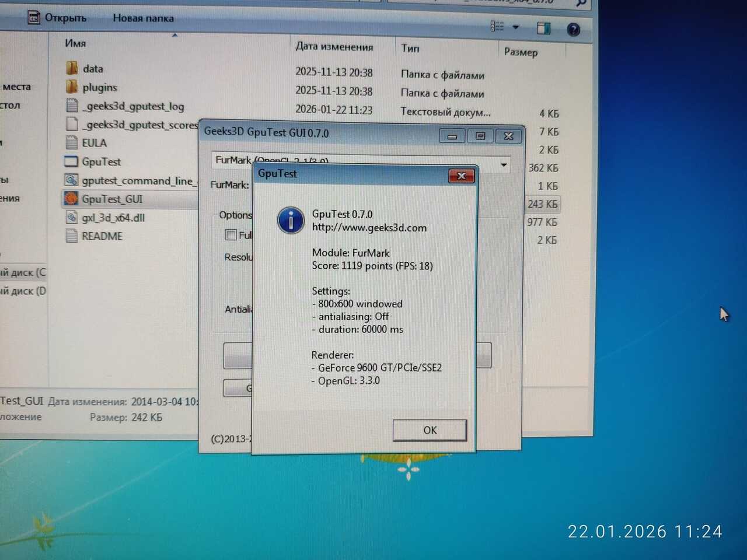This screenshot has height=560, width=747.
Task: Sort files by the Имя column header
Action: tap(75, 43)
